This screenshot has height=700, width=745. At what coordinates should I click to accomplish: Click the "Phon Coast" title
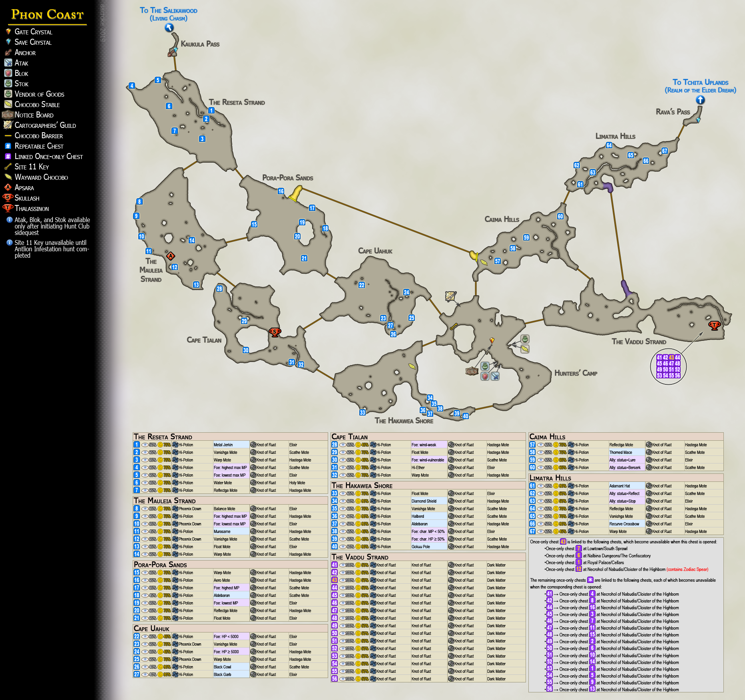coord(48,15)
